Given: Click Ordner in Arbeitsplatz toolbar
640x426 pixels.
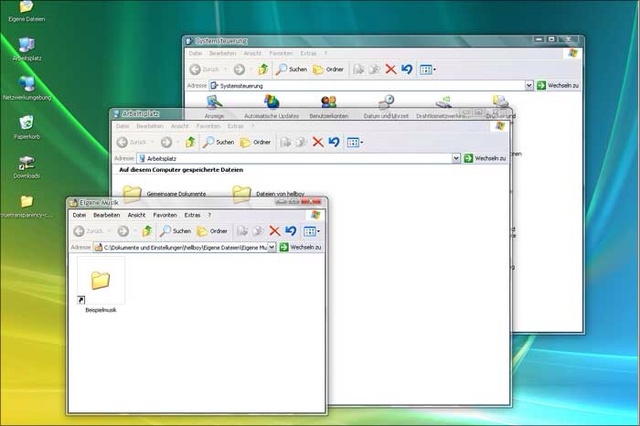Looking at the screenshot, I should pos(255,142).
